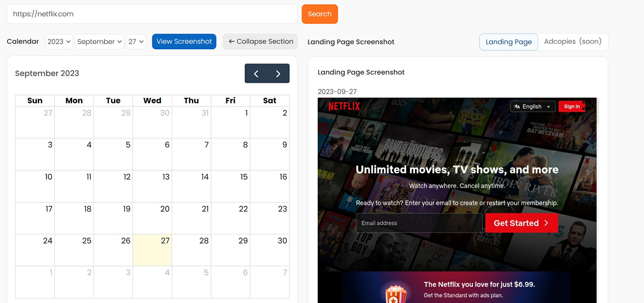Select September 9 in calendar
Viewport: 644px width, 303px height.
point(270,154)
